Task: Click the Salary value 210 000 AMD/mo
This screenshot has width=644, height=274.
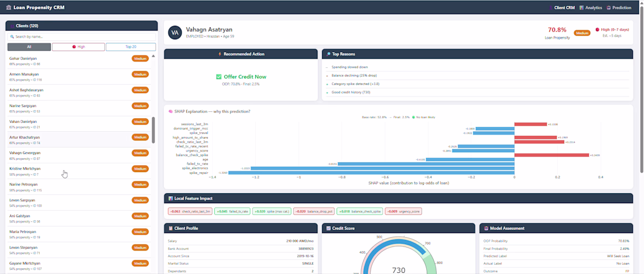Action: click(x=300, y=241)
